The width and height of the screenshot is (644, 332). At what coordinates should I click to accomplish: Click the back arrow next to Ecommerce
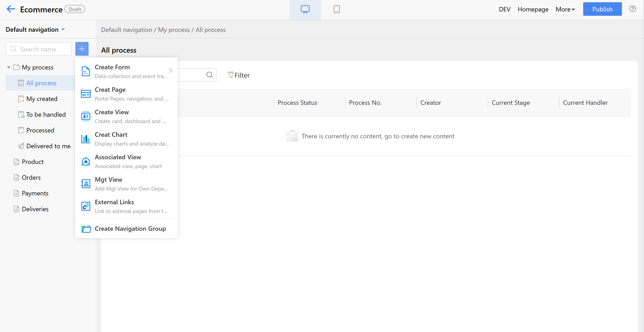[x=11, y=9]
